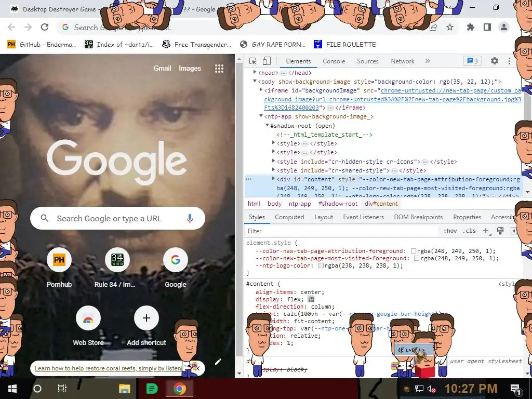Screen dimensions: 532x399
Task: Open the Windows Start menu
Action: pos(12,389)
